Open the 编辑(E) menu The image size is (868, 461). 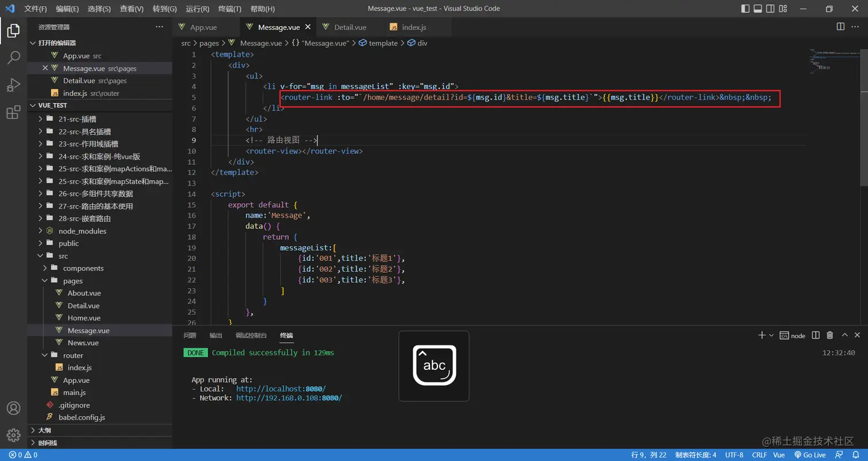click(x=68, y=9)
